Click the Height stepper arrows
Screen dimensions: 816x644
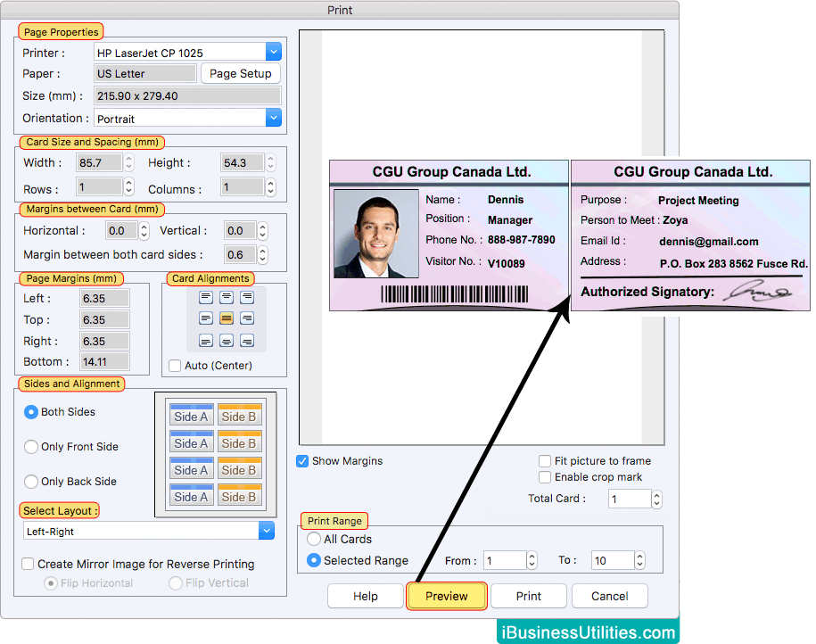(x=270, y=163)
